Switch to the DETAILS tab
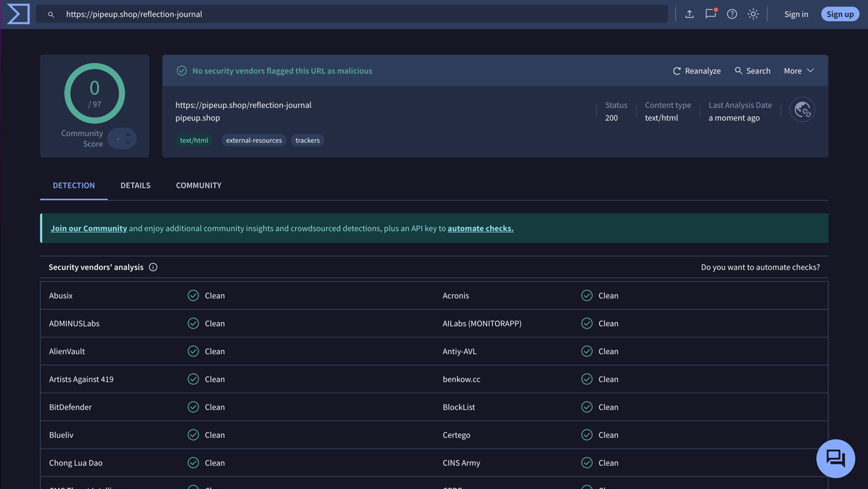Image resolution: width=868 pixels, height=489 pixels. click(x=135, y=185)
